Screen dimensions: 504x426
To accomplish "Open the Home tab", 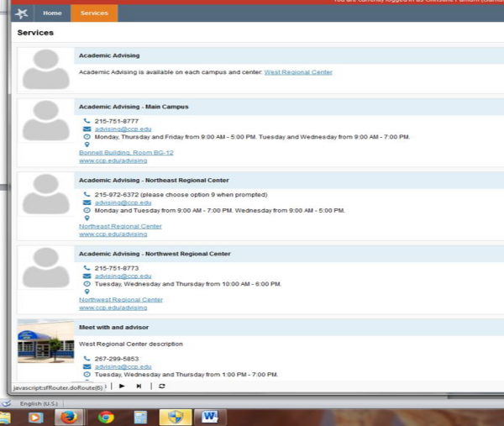I will pyautogui.click(x=52, y=13).
